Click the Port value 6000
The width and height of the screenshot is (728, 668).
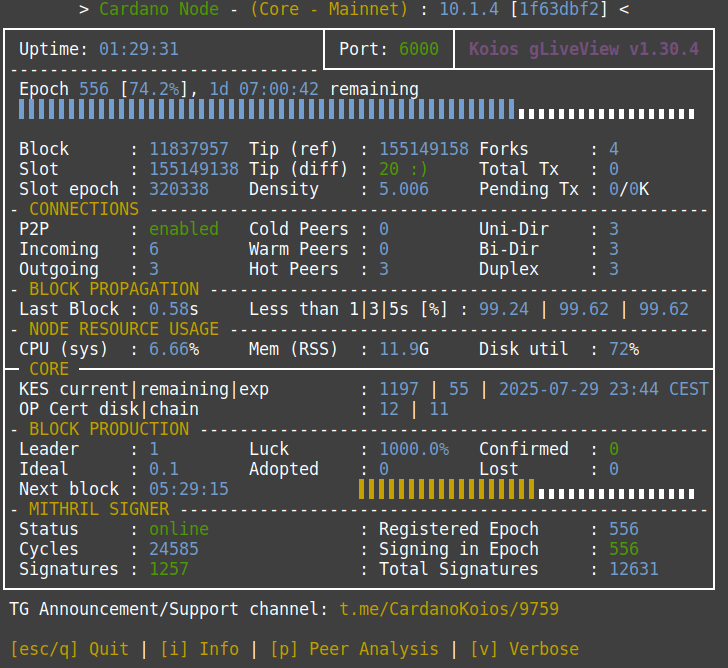tap(419, 49)
